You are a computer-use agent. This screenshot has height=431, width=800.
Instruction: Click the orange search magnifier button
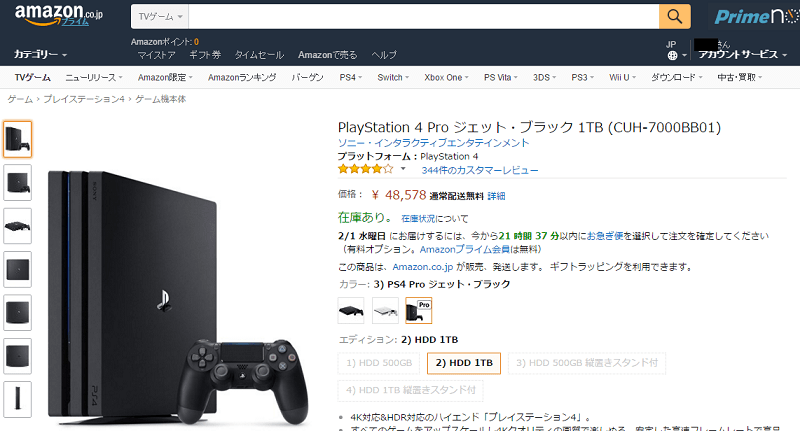pyautogui.click(x=674, y=16)
